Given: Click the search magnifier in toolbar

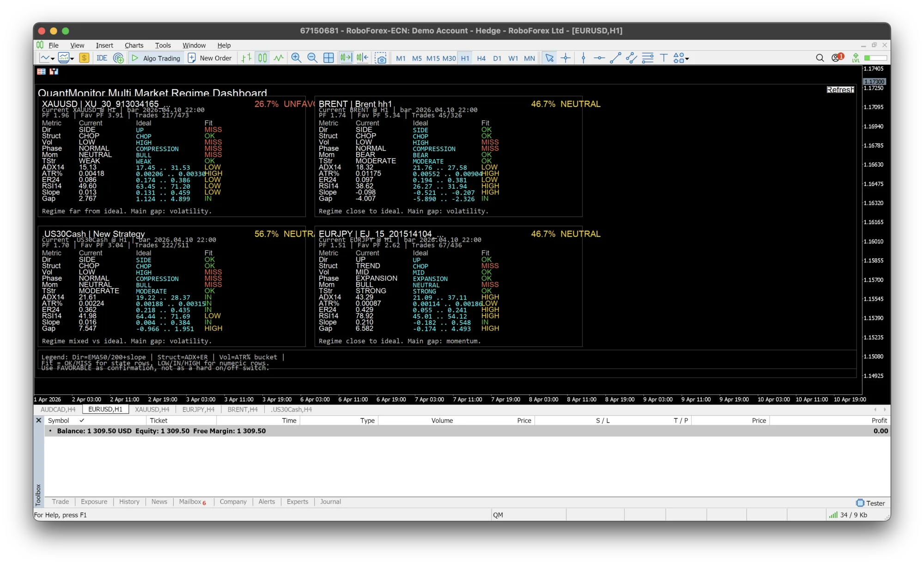Looking at the screenshot, I should pos(820,58).
